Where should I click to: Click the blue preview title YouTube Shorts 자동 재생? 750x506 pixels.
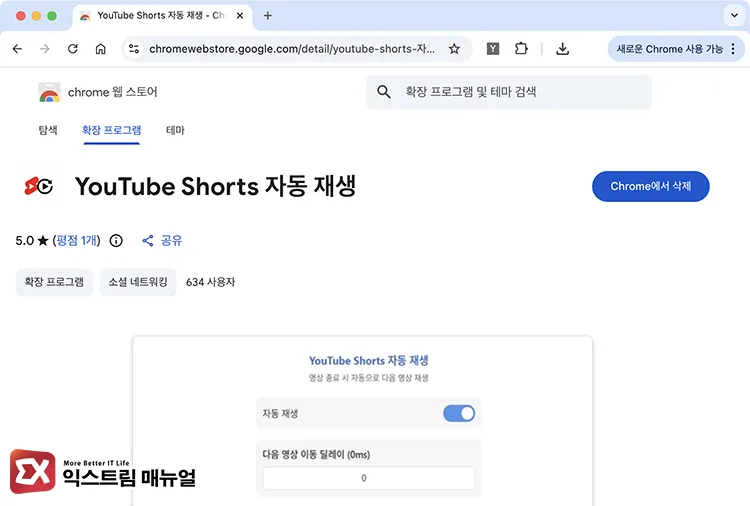(368, 361)
